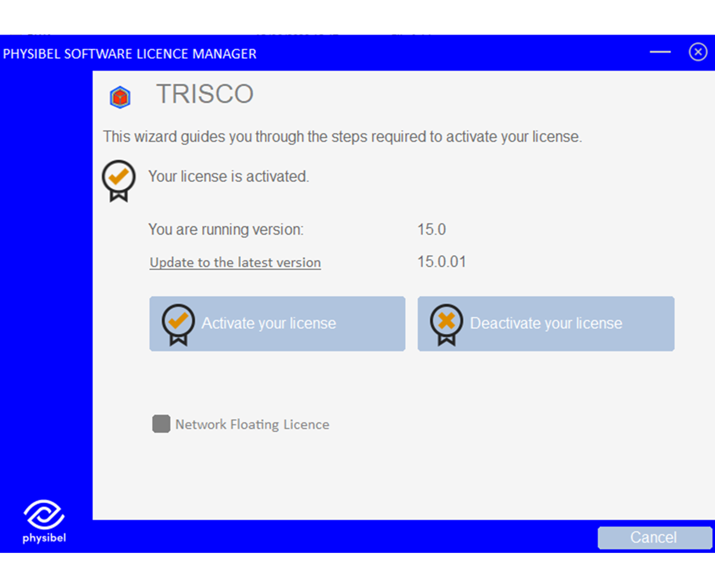Click the Activate your license button

pos(277,323)
